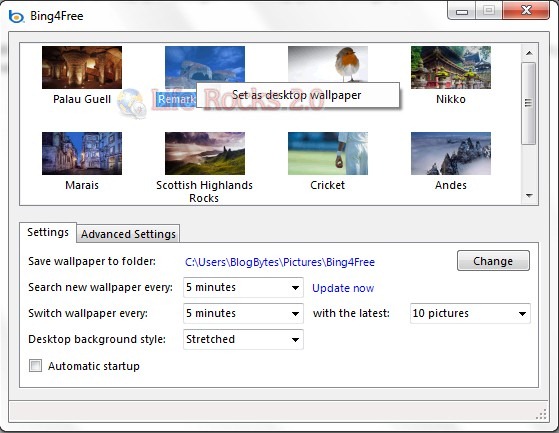Open Desktop background style dropdown
The height and width of the screenshot is (433, 559).
click(x=243, y=339)
